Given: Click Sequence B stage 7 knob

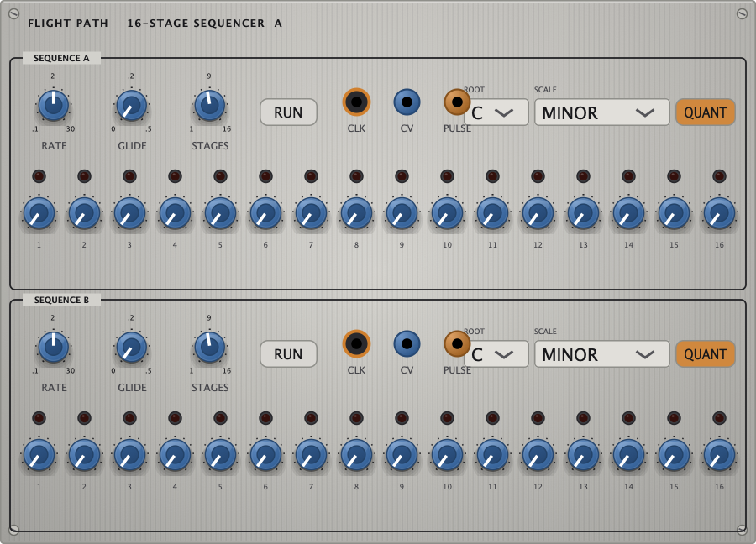Looking at the screenshot, I should [311, 455].
